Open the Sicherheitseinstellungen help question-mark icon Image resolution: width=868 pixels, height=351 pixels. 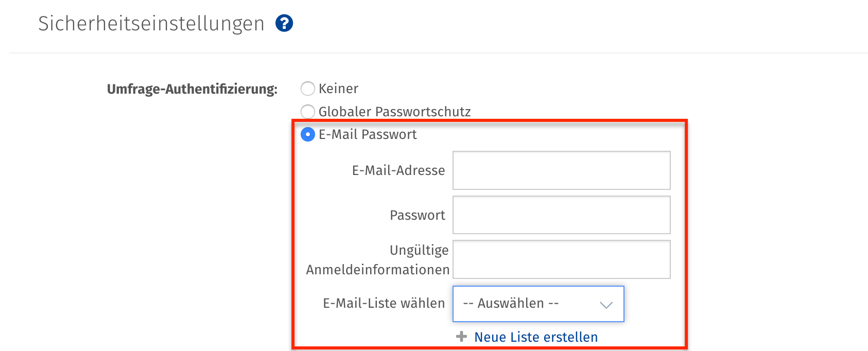coord(284,23)
